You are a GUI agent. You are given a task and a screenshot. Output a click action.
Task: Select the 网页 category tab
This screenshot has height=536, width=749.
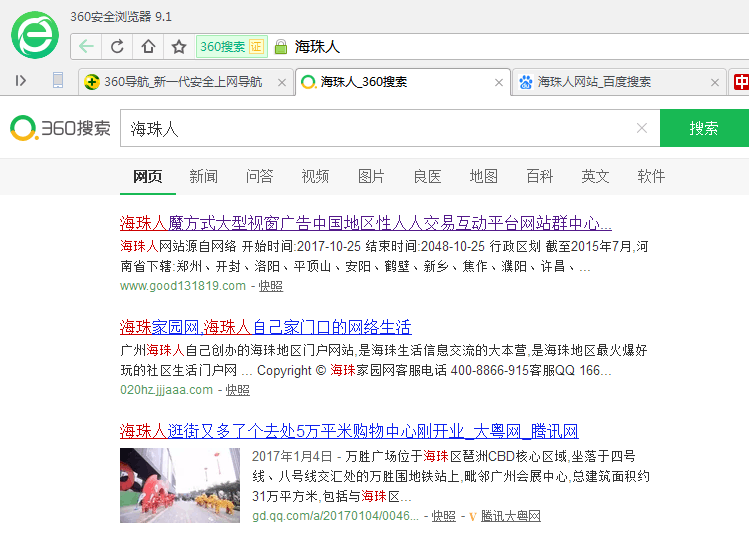148,176
